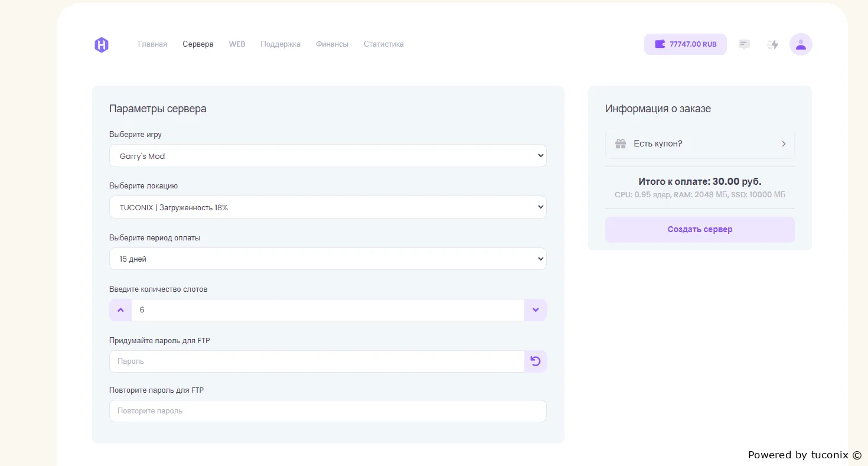Screen dimensions: 868x466
Task: Open the Финансы navigation item
Action: coord(332,44)
